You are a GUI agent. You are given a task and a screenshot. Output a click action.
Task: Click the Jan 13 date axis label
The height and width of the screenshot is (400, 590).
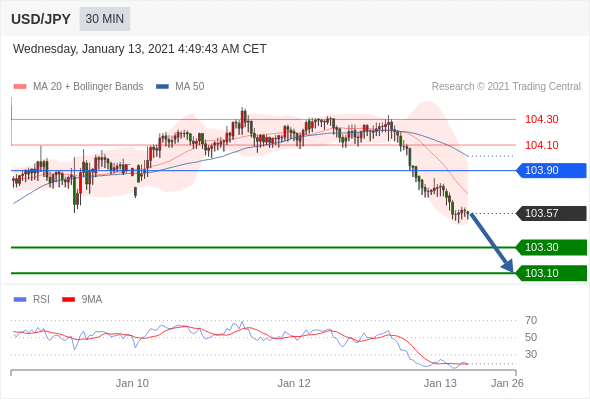tap(440, 383)
